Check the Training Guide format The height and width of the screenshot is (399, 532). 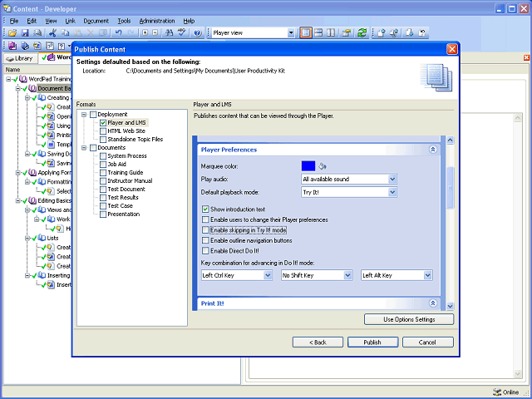[103, 173]
